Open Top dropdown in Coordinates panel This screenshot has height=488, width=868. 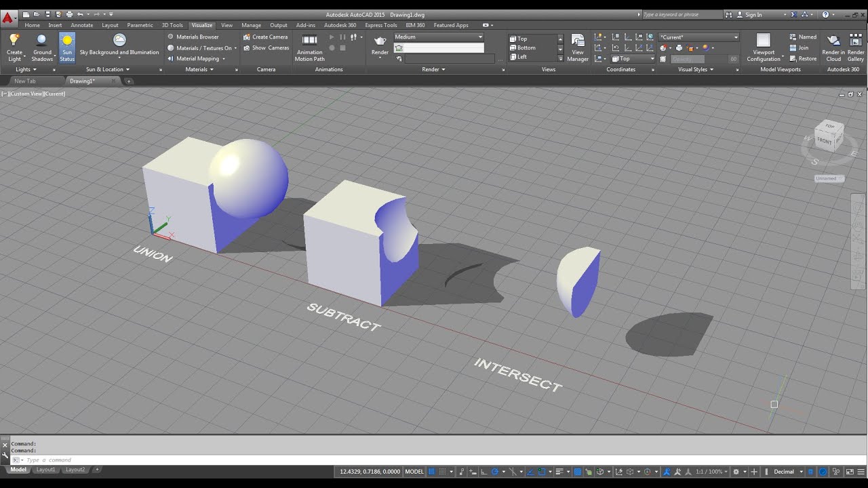[633, 59]
